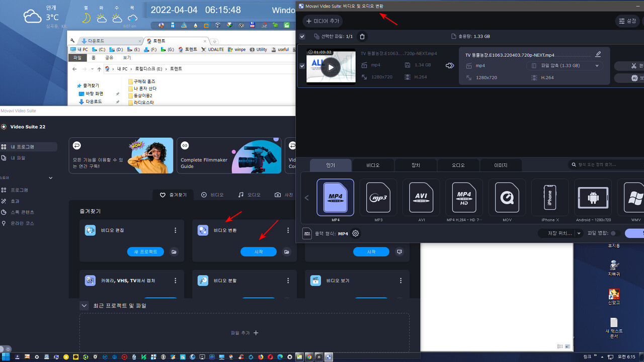Click the 비디오 변환 card icon
Screen dimensions: 644x362
click(203, 230)
